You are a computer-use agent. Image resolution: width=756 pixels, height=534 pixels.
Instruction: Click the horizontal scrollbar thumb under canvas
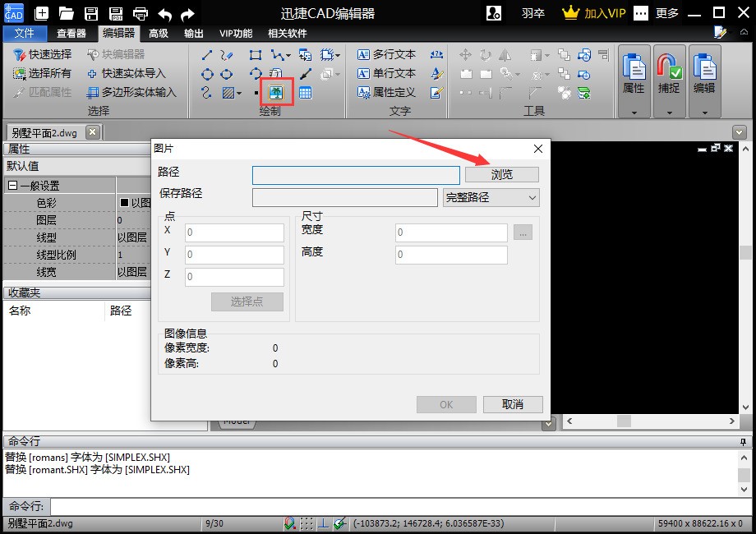624,421
